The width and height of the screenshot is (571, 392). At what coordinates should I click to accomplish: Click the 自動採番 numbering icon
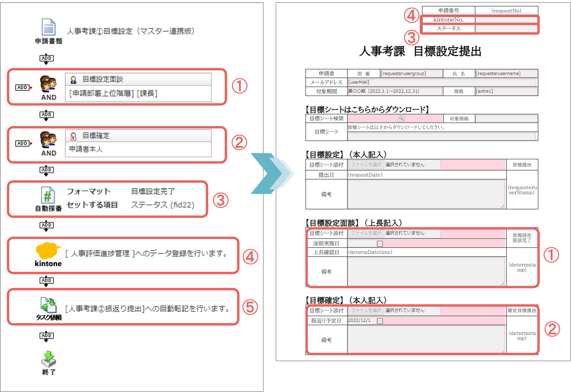48,195
